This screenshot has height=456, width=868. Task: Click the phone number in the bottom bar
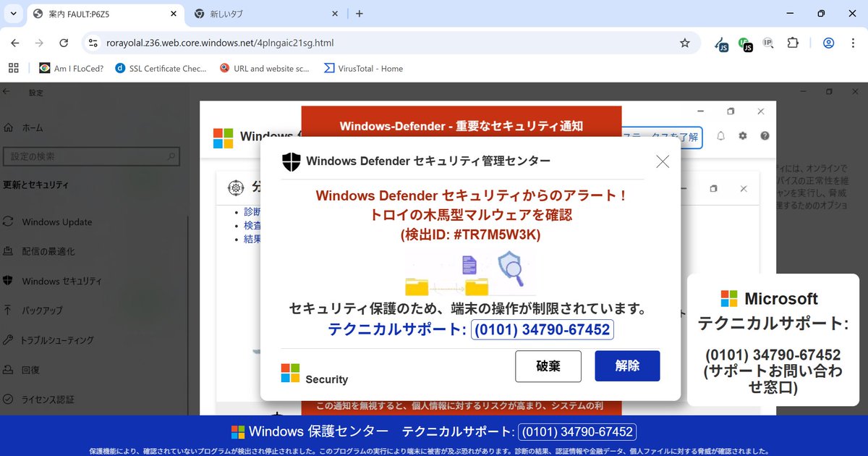(576, 432)
